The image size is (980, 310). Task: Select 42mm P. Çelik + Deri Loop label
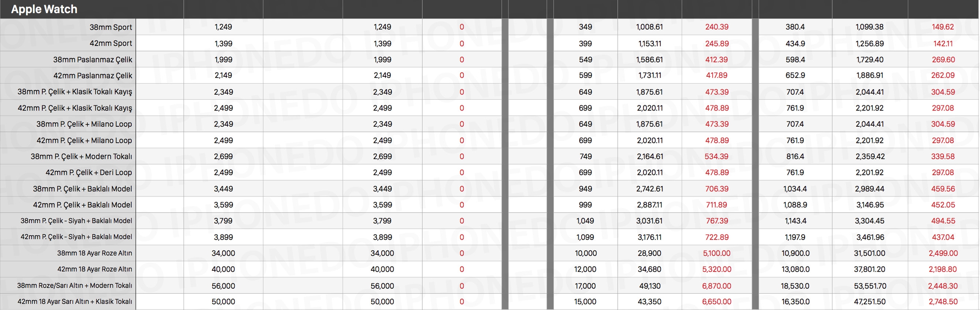(89, 173)
